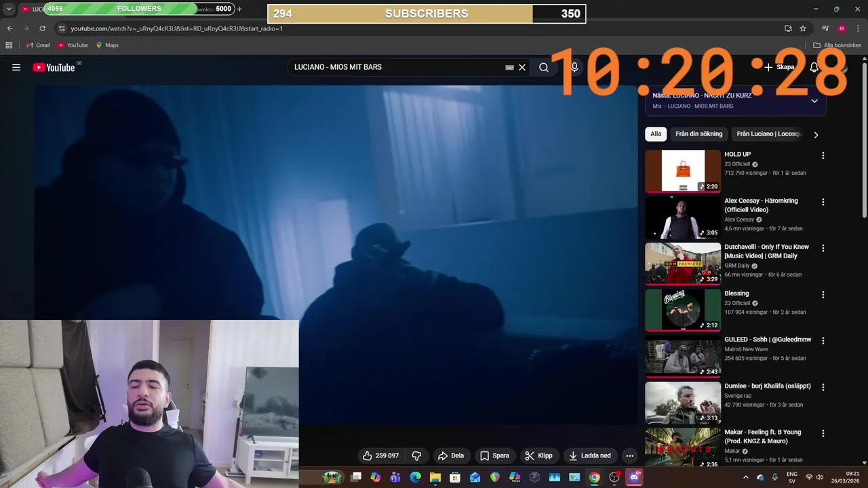
Task: Download the video with Ladda ned
Action: [590, 455]
